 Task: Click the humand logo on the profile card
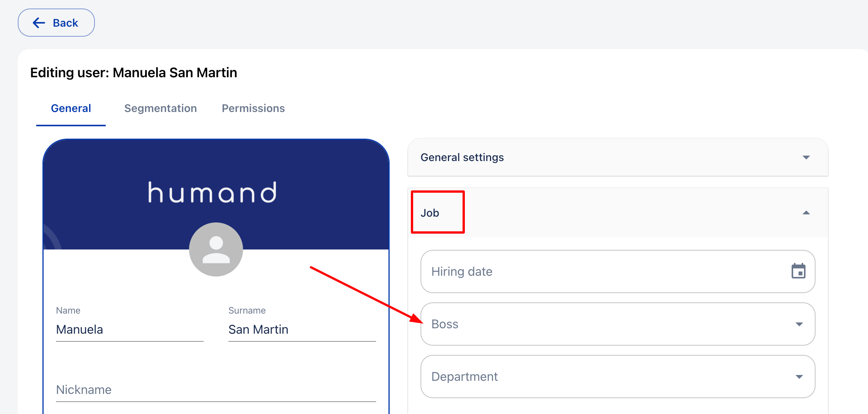coord(212,192)
